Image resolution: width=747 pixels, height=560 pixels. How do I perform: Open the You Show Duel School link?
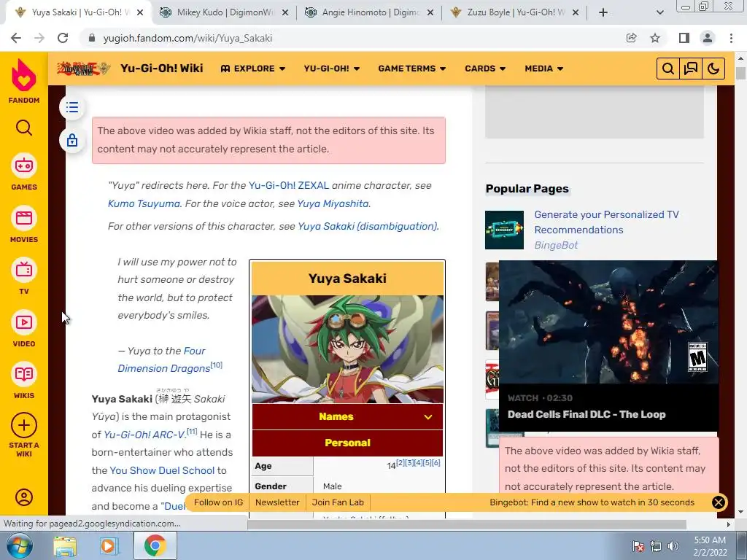pos(162,470)
